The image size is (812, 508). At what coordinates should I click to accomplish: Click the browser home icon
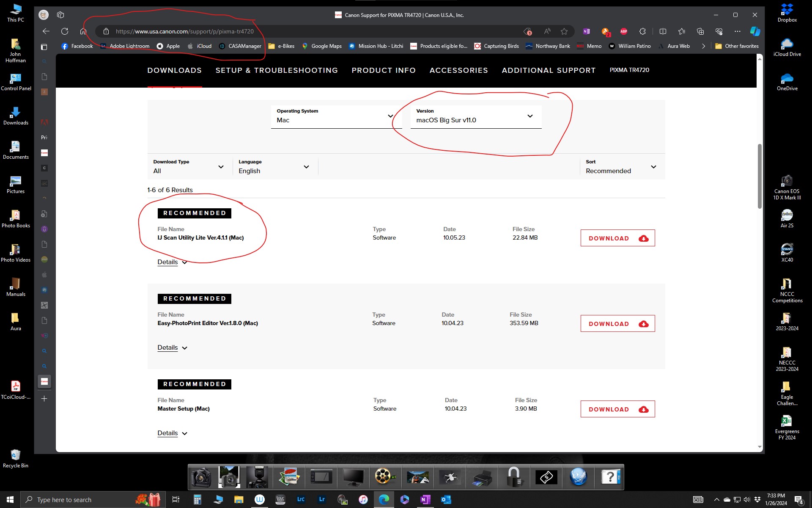click(83, 31)
